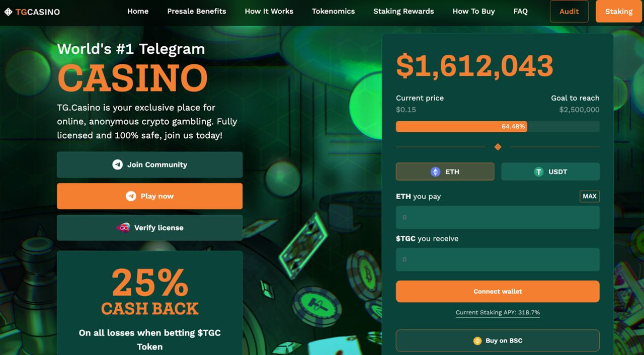The image size is (644, 355).
Task: Go to the Tokenomics section
Action: (x=333, y=11)
